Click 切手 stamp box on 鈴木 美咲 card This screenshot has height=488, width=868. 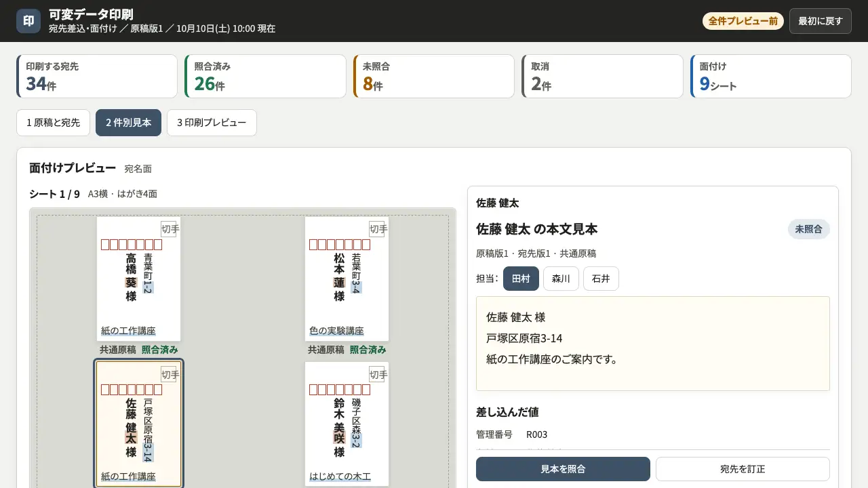(x=376, y=374)
